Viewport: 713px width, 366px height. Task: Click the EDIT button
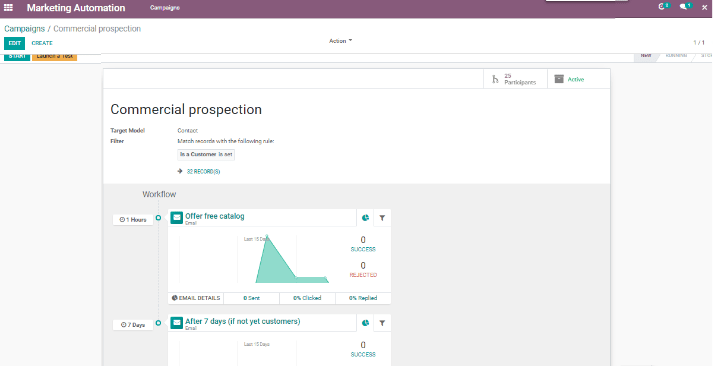click(15, 43)
